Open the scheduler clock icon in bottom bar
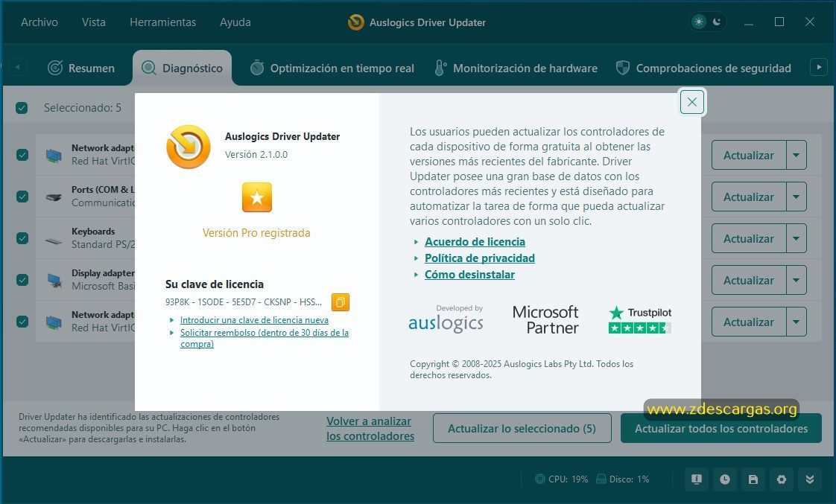 (724, 479)
